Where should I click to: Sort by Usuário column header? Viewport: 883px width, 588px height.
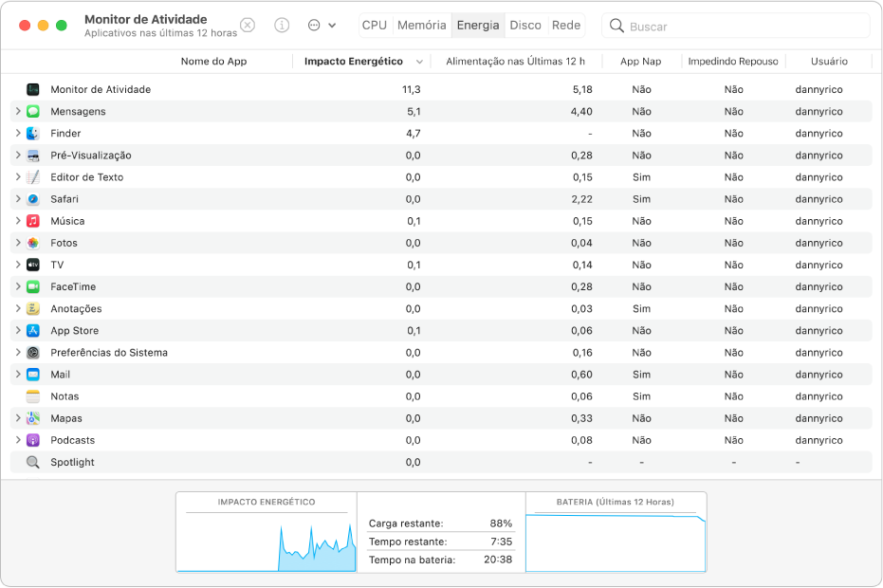829,62
